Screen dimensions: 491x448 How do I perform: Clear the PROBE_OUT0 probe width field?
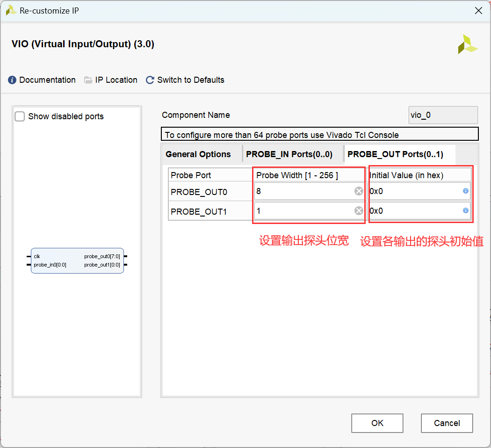tap(359, 191)
